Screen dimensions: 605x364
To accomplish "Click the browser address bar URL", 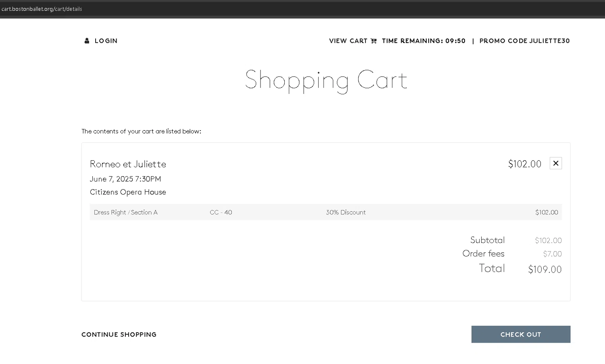I will 42,9.
